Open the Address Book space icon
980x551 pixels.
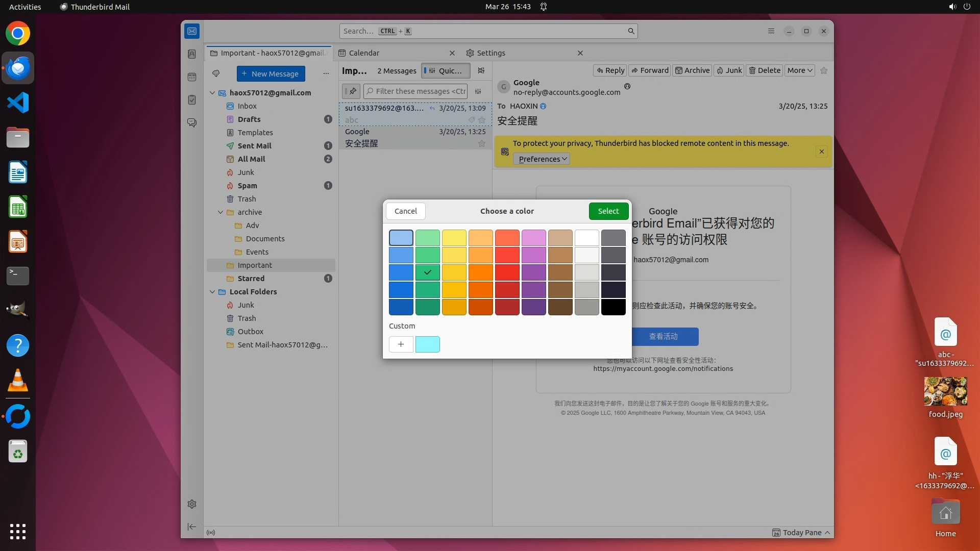(x=192, y=54)
